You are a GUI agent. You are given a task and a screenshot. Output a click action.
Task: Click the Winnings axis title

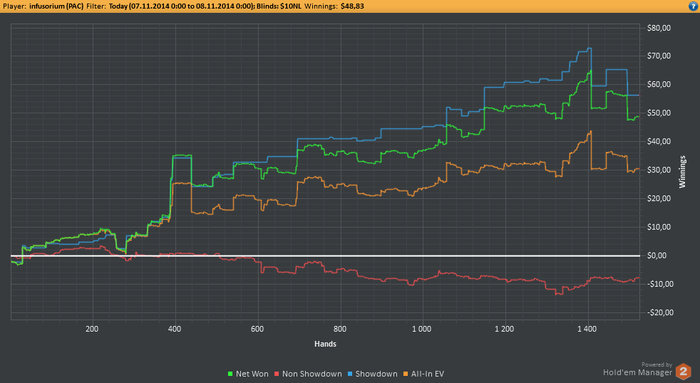682,172
